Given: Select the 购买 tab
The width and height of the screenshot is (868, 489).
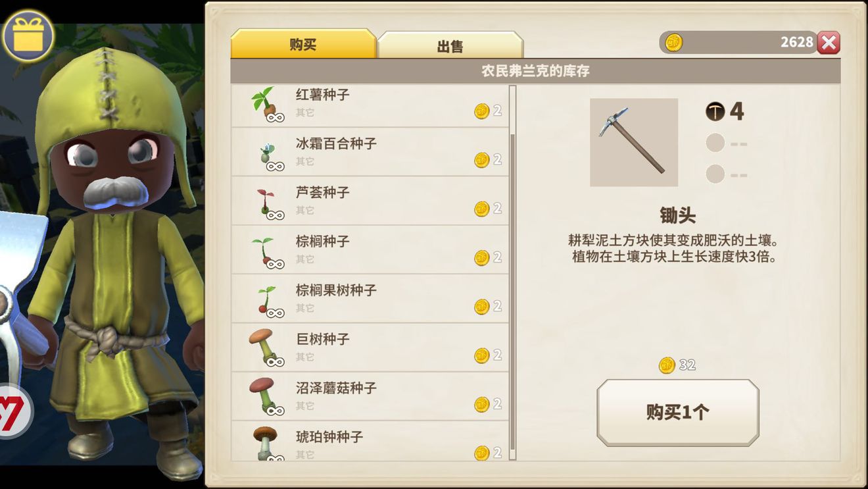Looking at the screenshot, I should coord(303,43).
